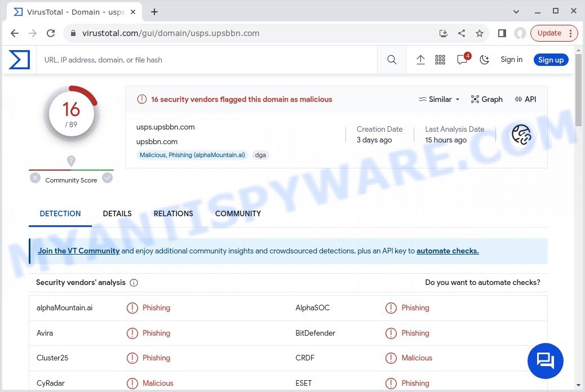Click the search magnifier icon
Image resolution: width=585 pixels, height=392 pixels.
tap(391, 60)
